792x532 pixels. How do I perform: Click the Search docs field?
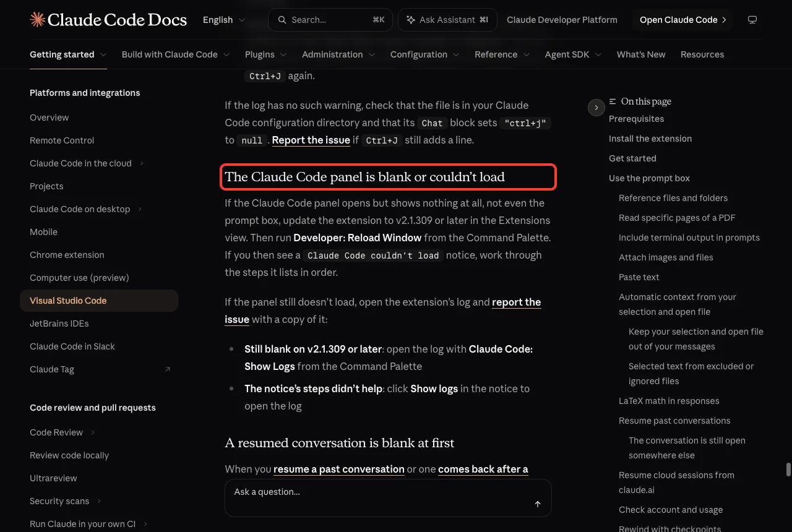point(330,20)
